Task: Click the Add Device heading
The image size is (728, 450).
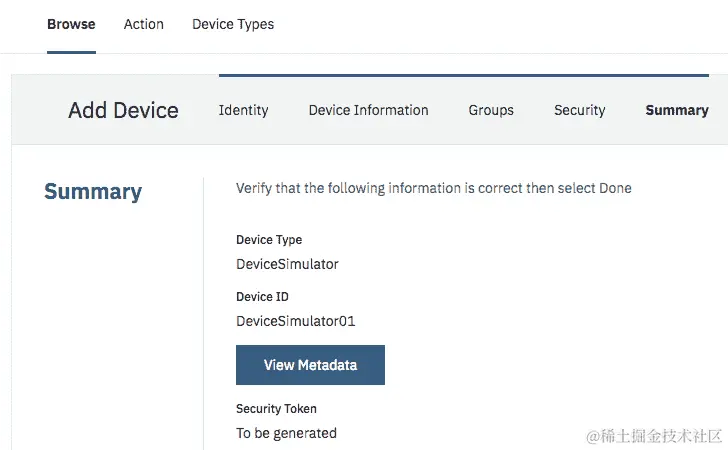Action: coord(123,110)
